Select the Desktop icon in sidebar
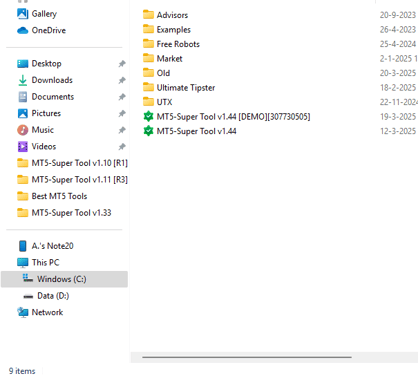The width and height of the screenshot is (418, 376). tap(23, 64)
